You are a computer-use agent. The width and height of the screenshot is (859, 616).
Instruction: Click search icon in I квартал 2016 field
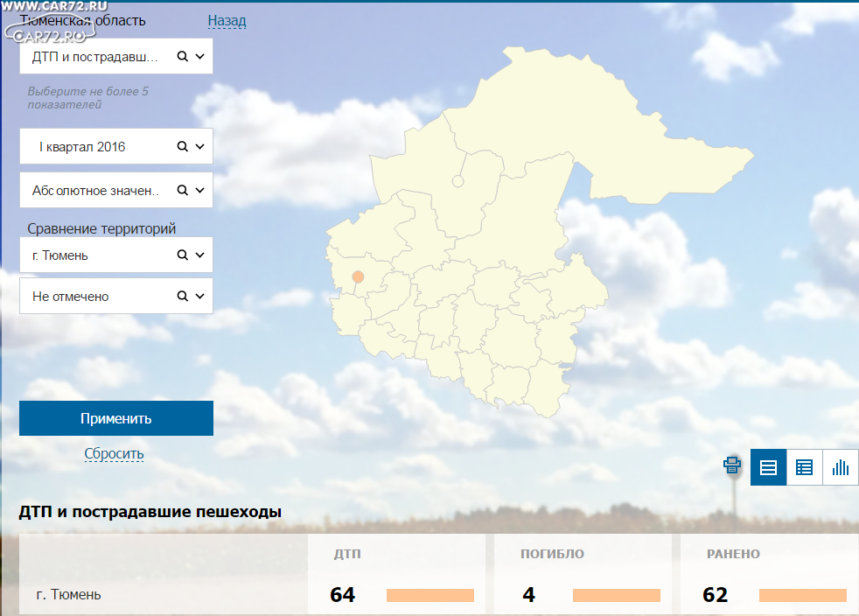click(183, 146)
